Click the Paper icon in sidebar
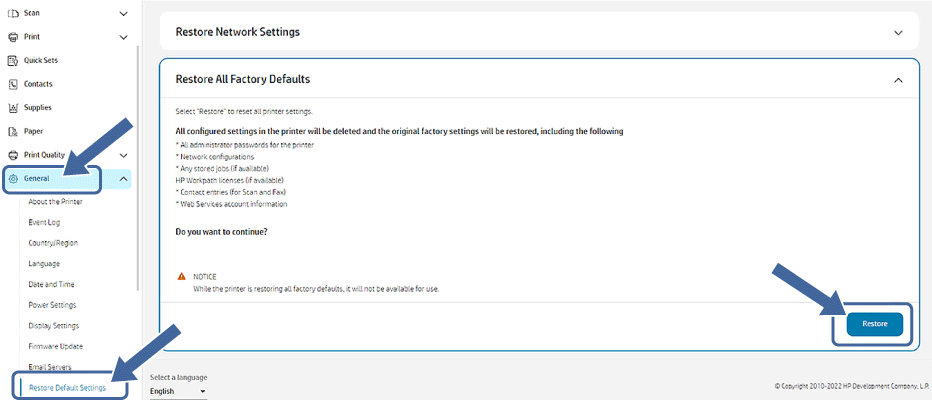 coord(13,132)
